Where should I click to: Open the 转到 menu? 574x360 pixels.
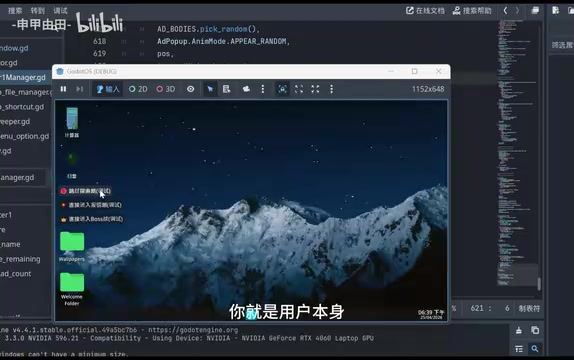pyautogui.click(x=38, y=11)
